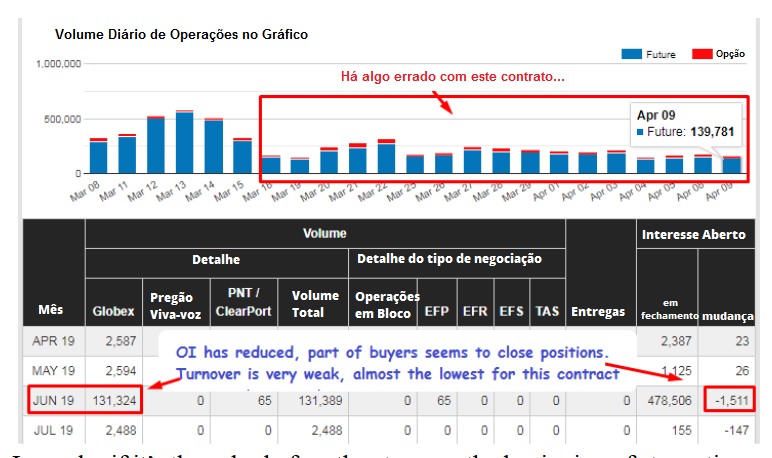Click the Interesse Aberto header

pyautogui.click(x=695, y=234)
